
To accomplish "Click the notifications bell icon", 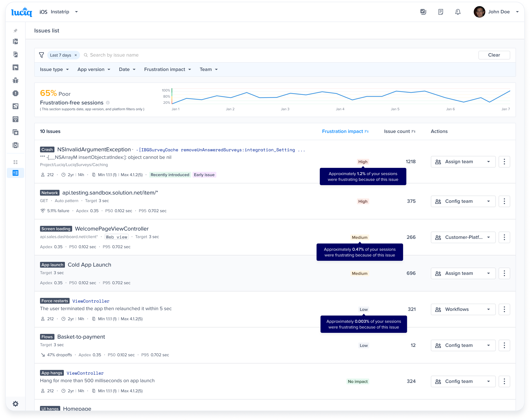I will (x=458, y=12).
